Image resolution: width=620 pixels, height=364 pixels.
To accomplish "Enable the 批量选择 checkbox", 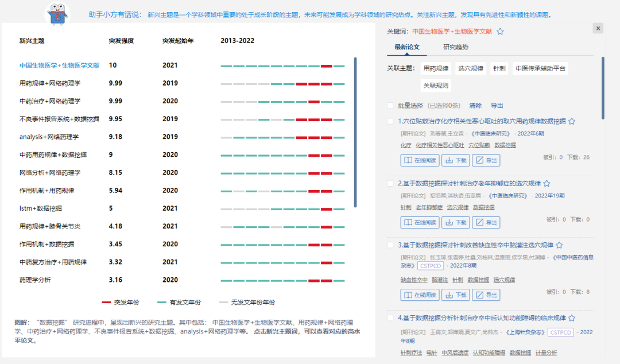I will (x=391, y=106).
